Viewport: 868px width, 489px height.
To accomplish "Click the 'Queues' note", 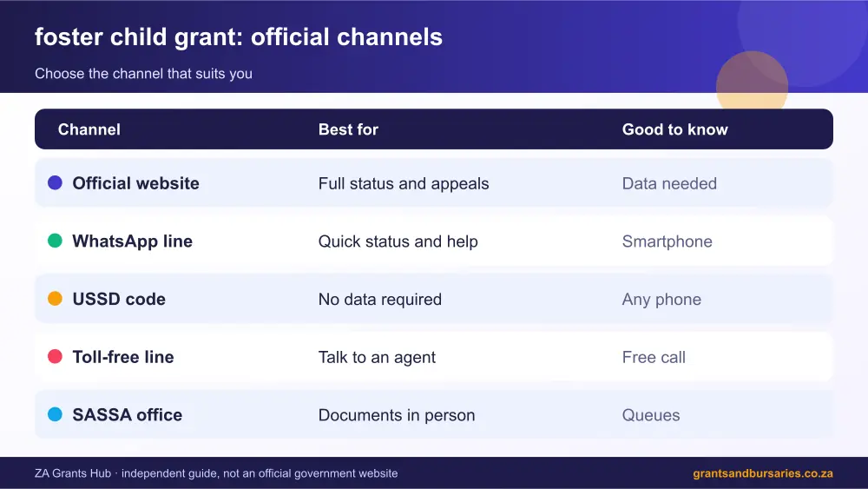I will point(651,415).
